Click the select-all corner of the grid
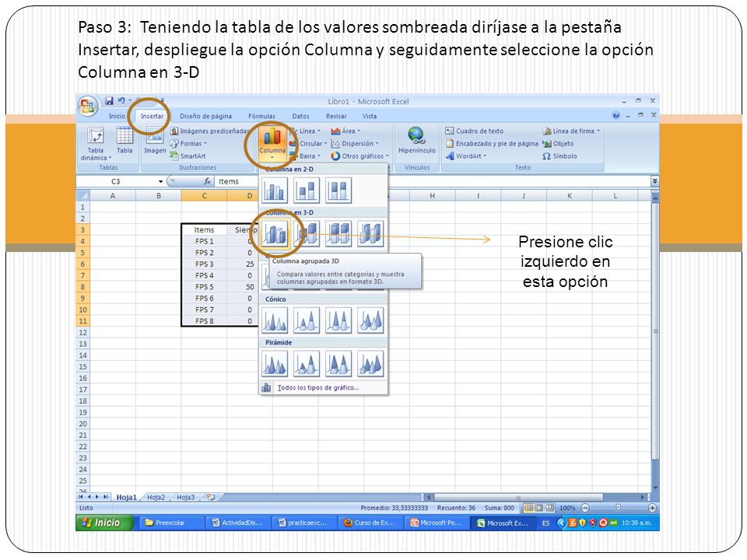The width and height of the screenshot is (747, 560). (83, 196)
